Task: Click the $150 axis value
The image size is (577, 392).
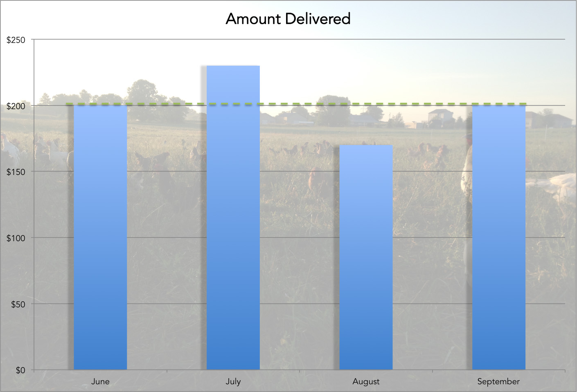Action: (x=16, y=172)
